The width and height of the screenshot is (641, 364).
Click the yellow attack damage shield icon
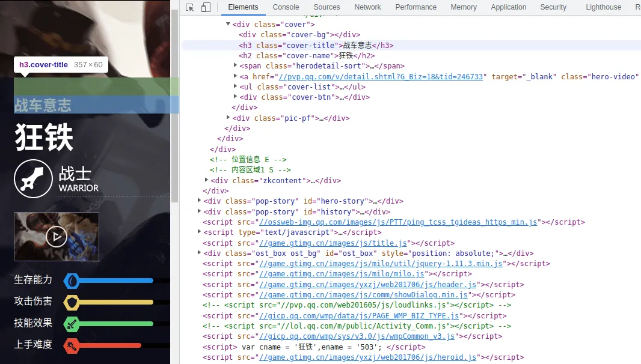[72, 302]
